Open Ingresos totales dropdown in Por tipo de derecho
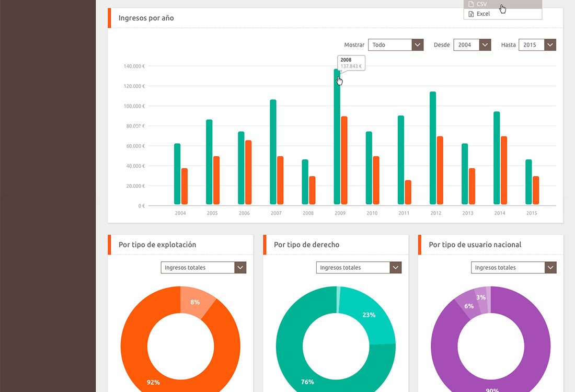 pos(359,268)
